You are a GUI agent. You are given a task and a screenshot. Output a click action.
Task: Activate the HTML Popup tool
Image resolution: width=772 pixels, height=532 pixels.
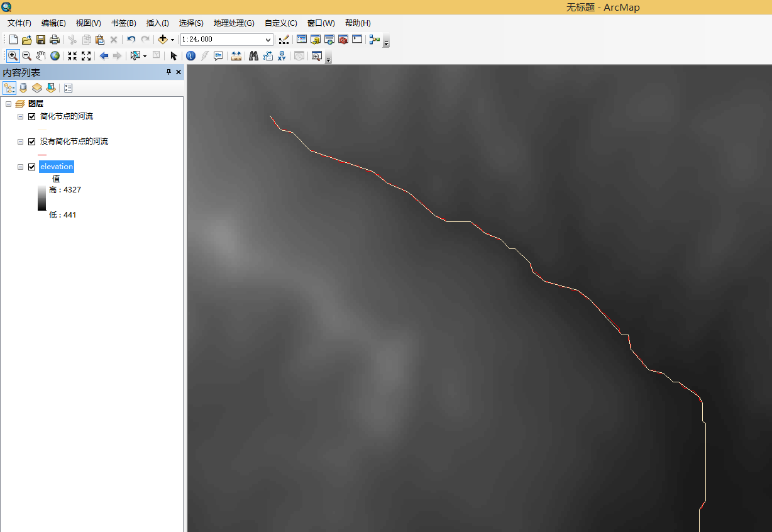pyautogui.click(x=218, y=55)
